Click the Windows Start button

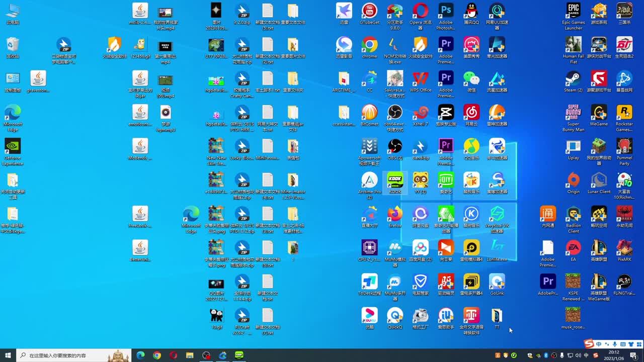[x=8, y=355]
